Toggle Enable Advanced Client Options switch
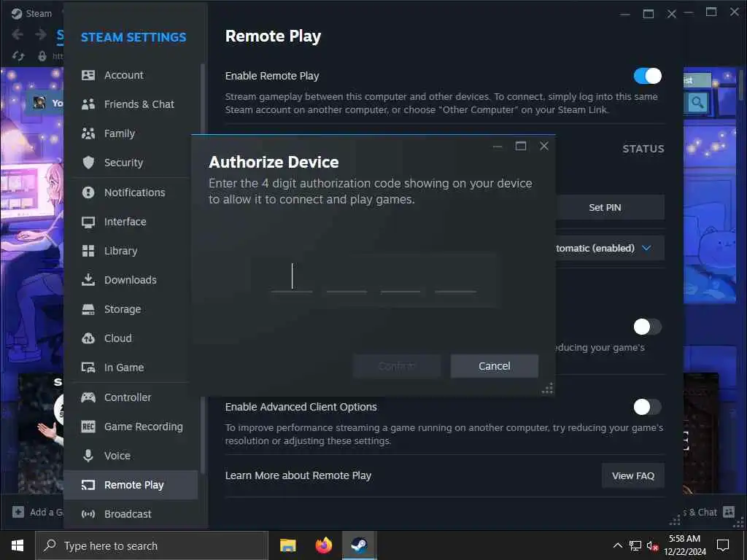The image size is (747, 560). tap(648, 407)
